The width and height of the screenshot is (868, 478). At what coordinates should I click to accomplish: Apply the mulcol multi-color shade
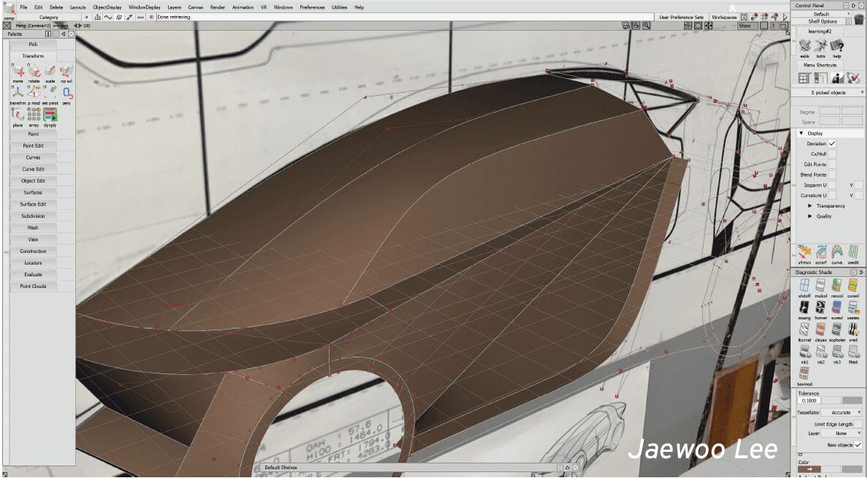[x=821, y=286]
